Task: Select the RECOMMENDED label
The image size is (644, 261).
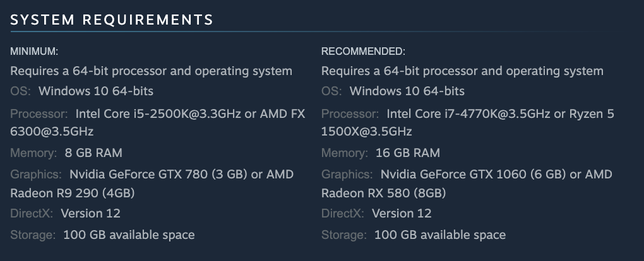Action: pyautogui.click(x=363, y=51)
